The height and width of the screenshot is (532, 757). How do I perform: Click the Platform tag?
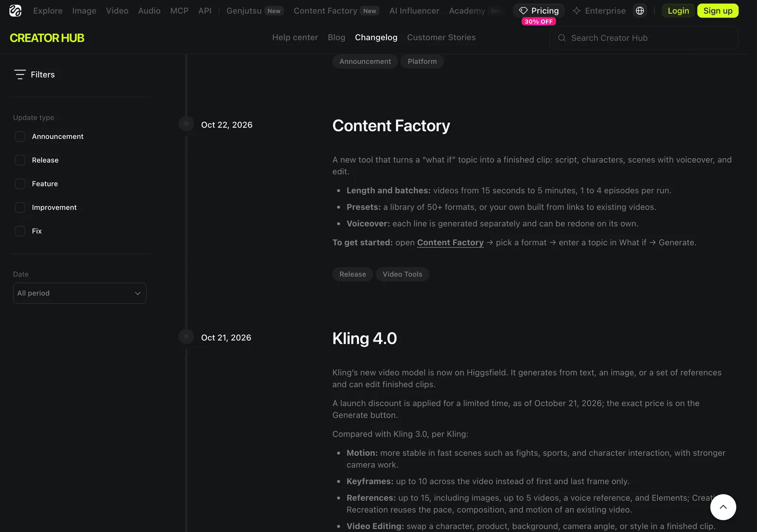[x=422, y=61]
